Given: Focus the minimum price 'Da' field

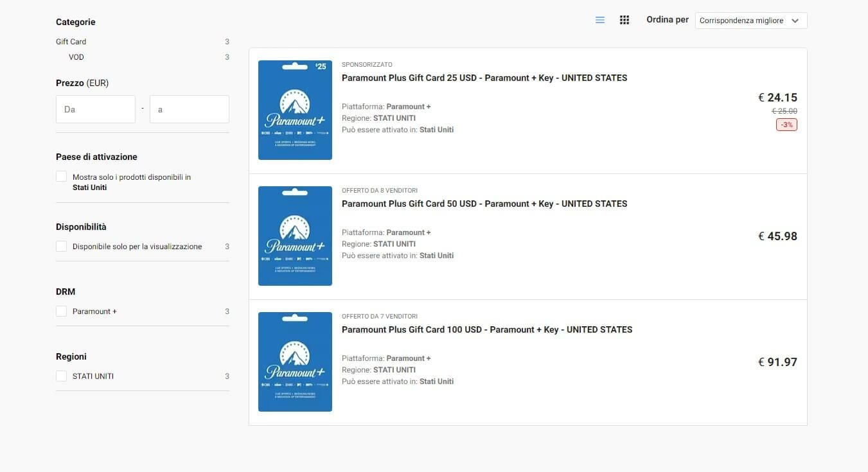Looking at the screenshot, I should (x=96, y=109).
